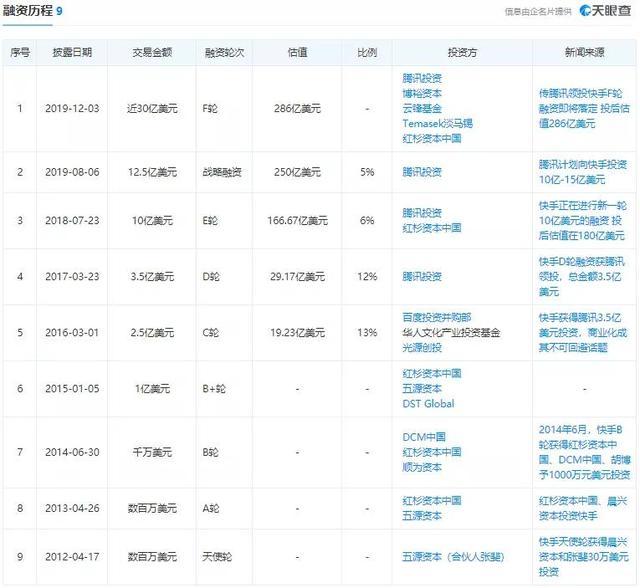Open 五源资本 link in B+轮 row
The width and height of the screenshot is (640, 588).
[x=422, y=388]
